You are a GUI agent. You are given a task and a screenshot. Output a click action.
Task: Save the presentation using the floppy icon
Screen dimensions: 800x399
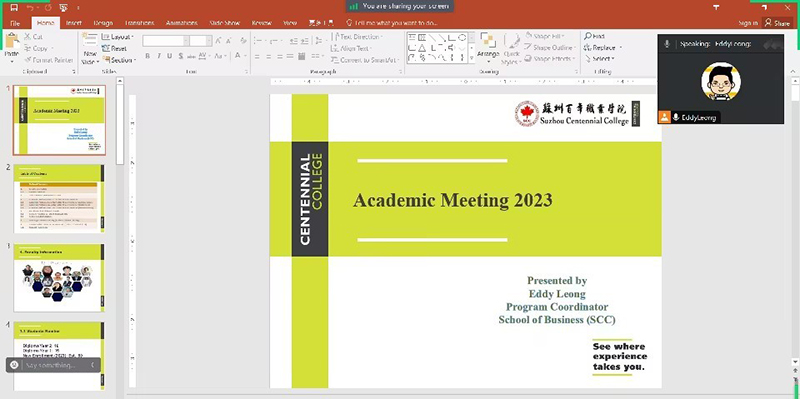14,7
